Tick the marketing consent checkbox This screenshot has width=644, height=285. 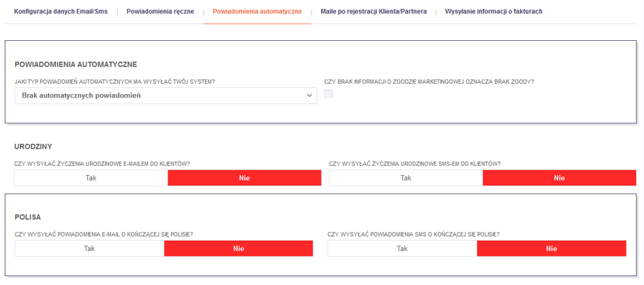click(328, 94)
